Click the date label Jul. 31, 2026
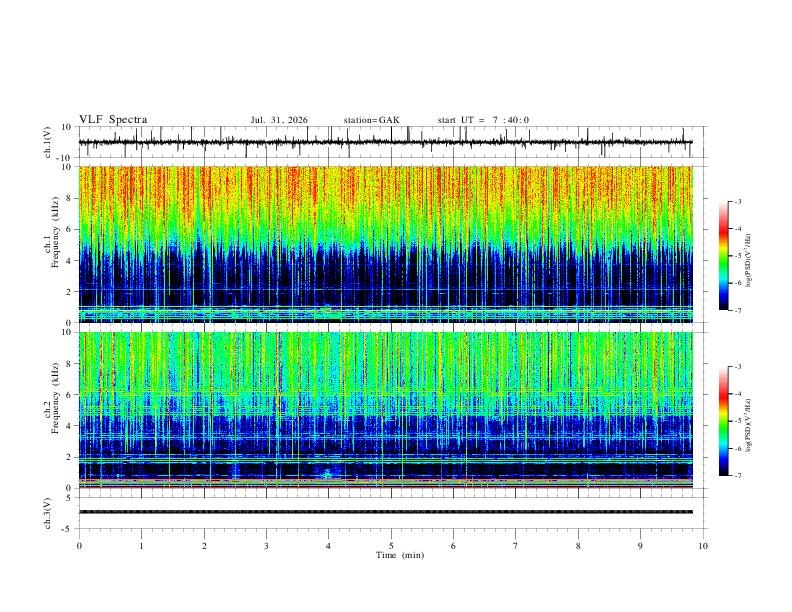 [279, 120]
